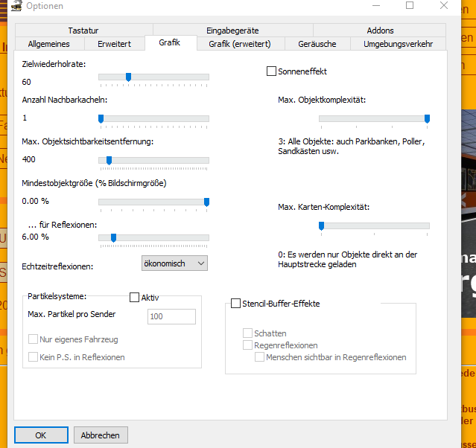Switch to the Grafik (erweitert) tab

[240, 44]
